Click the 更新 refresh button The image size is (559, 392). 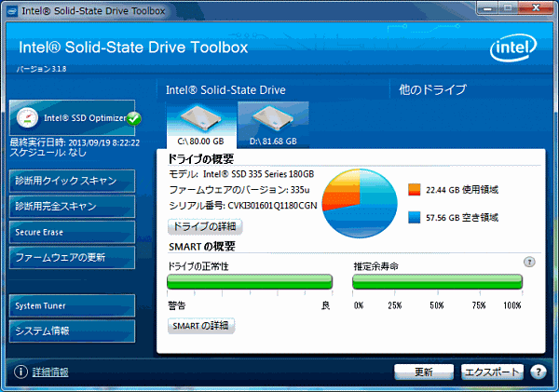(x=424, y=372)
